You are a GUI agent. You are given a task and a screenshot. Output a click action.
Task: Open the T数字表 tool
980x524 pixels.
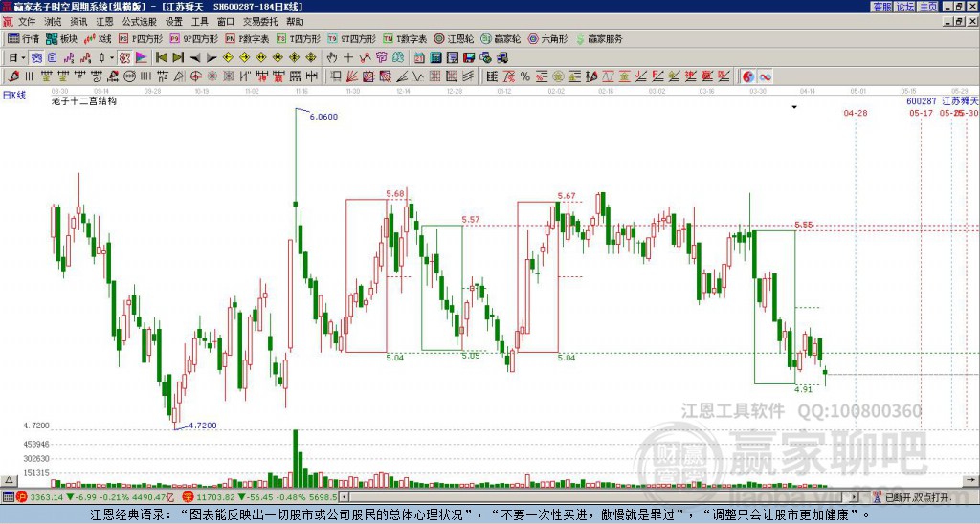click(405, 38)
